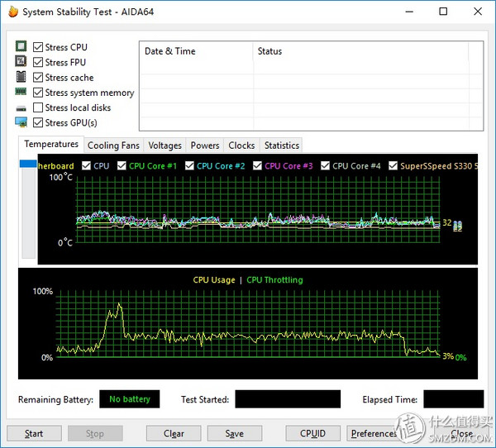Click the CPUID button
Image resolution: width=496 pixels, height=448 pixels.
pyautogui.click(x=312, y=433)
